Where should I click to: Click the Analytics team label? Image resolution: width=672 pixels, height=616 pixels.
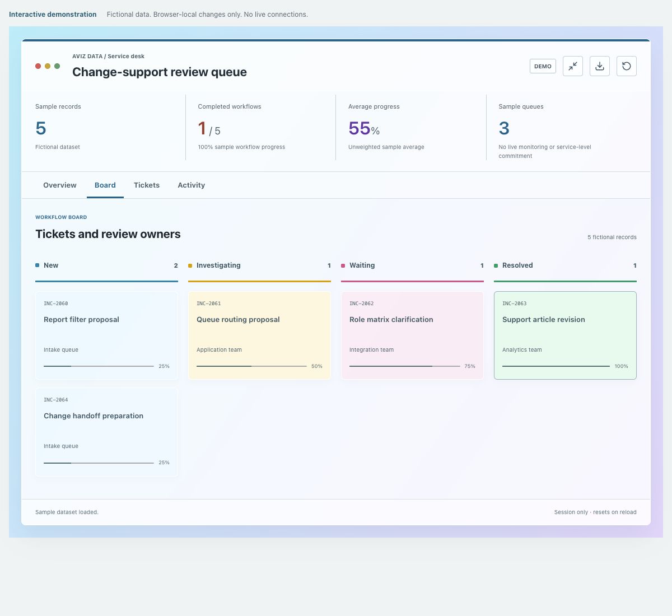pos(522,350)
